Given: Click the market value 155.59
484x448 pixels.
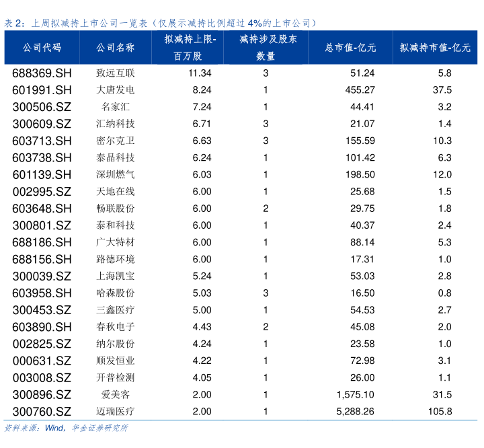Looking at the screenshot, I should tap(360, 141).
